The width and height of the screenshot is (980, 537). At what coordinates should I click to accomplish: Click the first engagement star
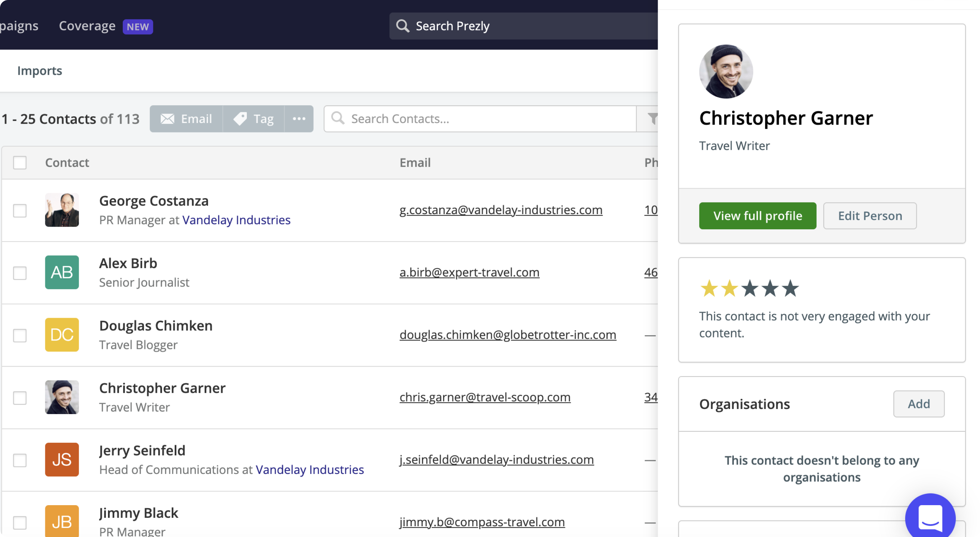point(709,288)
